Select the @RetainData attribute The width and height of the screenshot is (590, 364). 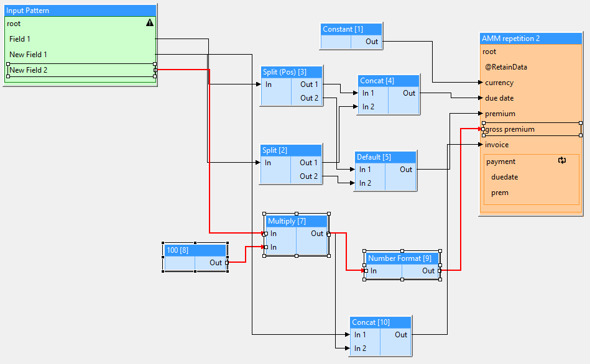[x=506, y=67]
